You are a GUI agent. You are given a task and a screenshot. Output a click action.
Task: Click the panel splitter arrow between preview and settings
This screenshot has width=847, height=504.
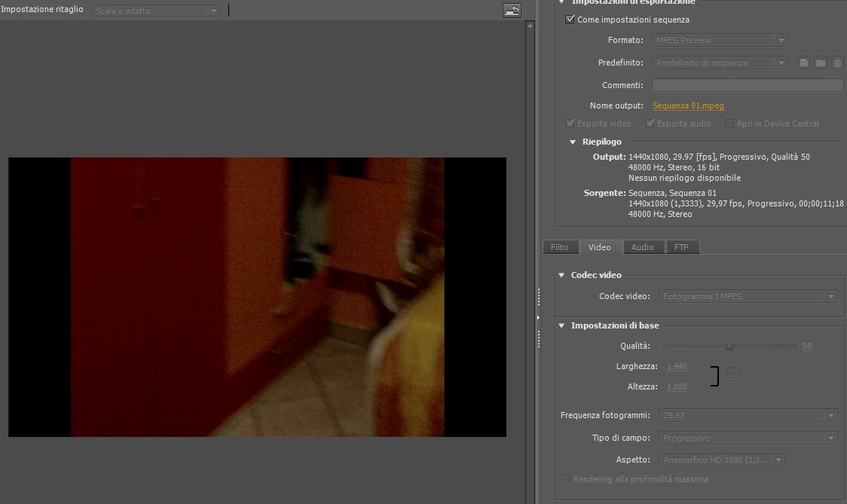coord(538,318)
